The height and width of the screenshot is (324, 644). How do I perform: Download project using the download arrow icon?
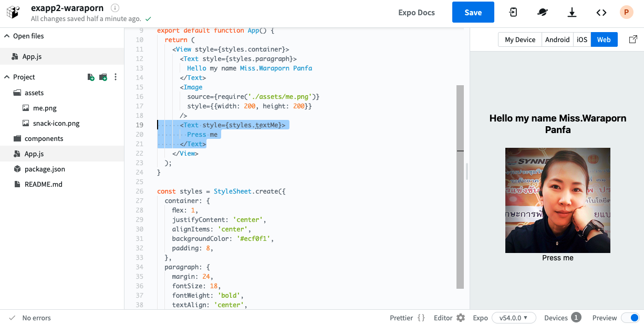point(572,13)
